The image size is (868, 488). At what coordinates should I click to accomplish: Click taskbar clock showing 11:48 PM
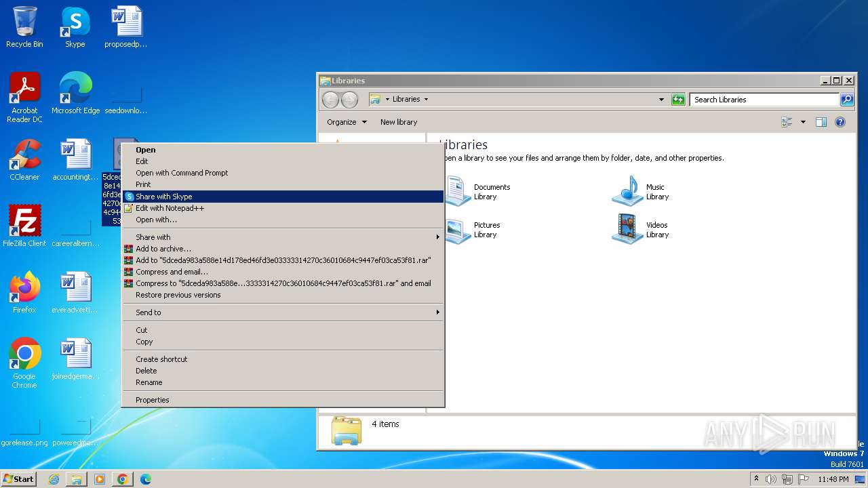click(x=833, y=479)
